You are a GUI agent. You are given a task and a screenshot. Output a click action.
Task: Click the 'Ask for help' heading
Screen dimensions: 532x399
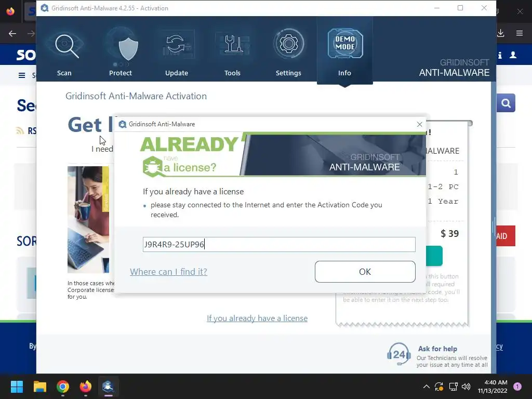437,349
